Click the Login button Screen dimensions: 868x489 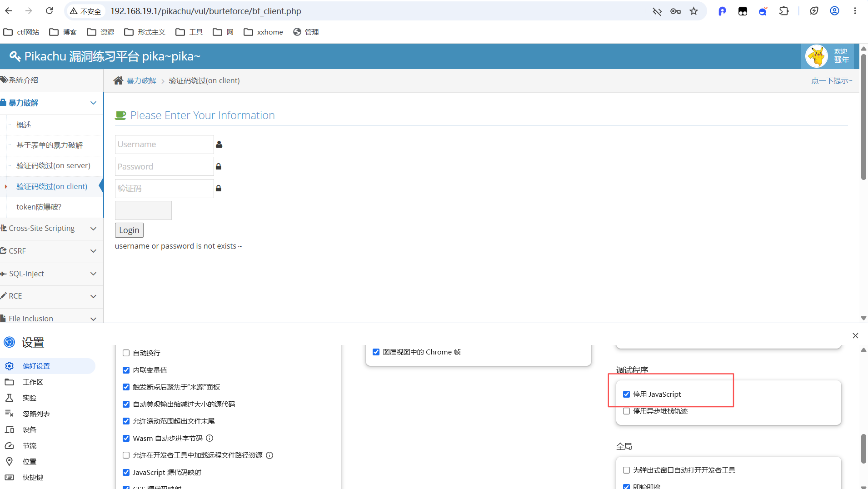click(x=129, y=230)
